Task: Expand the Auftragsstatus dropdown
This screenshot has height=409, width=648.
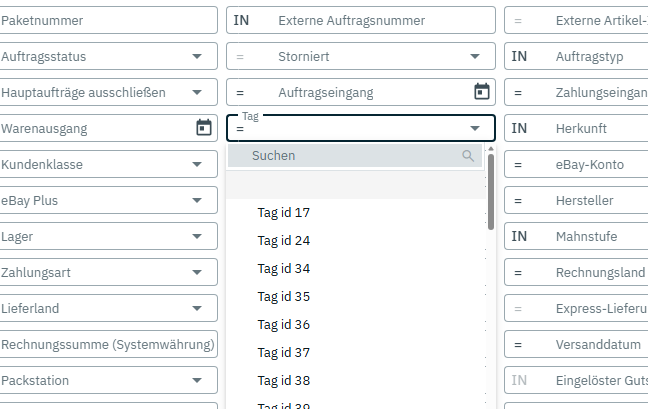Action: click(197, 56)
